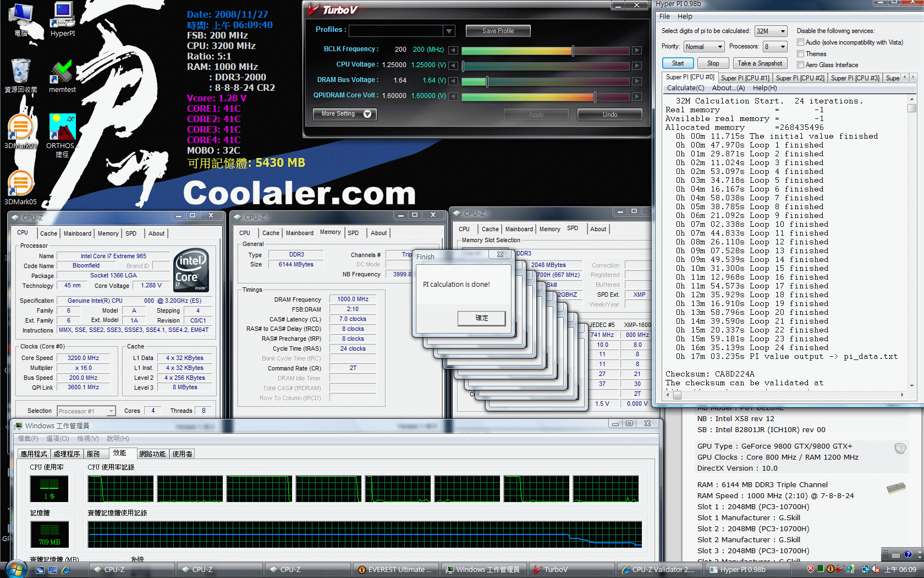Switch to TurboV taskbar button
Image resolution: width=924 pixels, height=578 pixels.
[572, 570]
